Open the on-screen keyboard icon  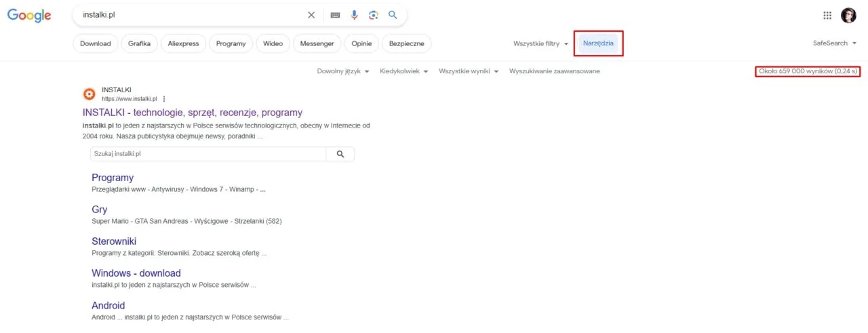[335, 15]
